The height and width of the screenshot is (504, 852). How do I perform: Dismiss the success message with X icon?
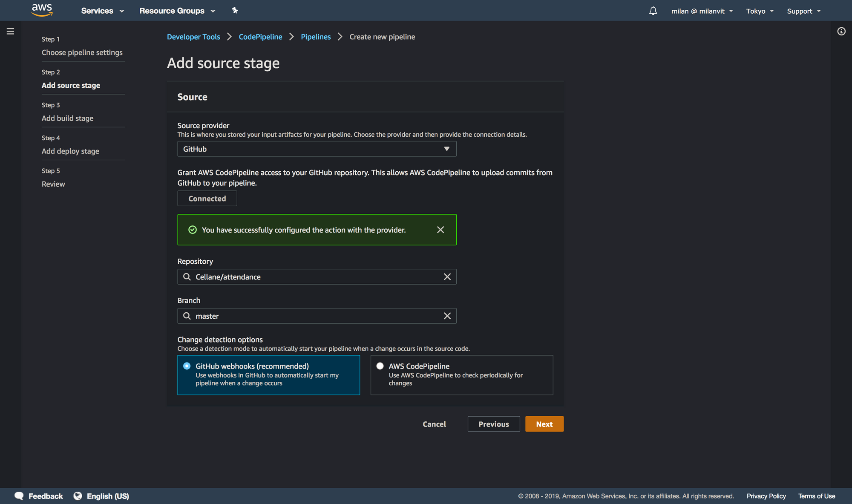pos(440,230)
